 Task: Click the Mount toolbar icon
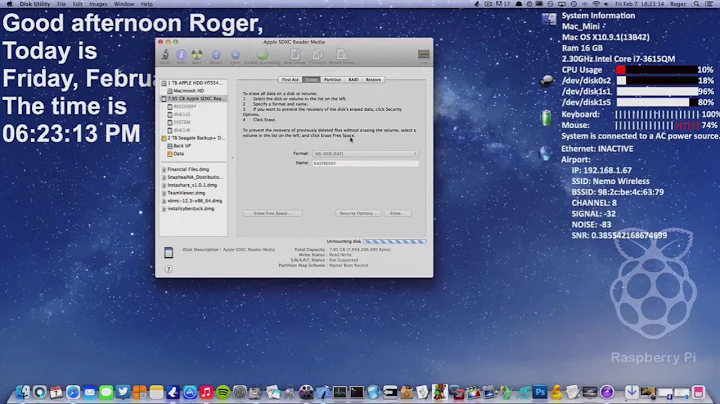[x=216, y=55]
